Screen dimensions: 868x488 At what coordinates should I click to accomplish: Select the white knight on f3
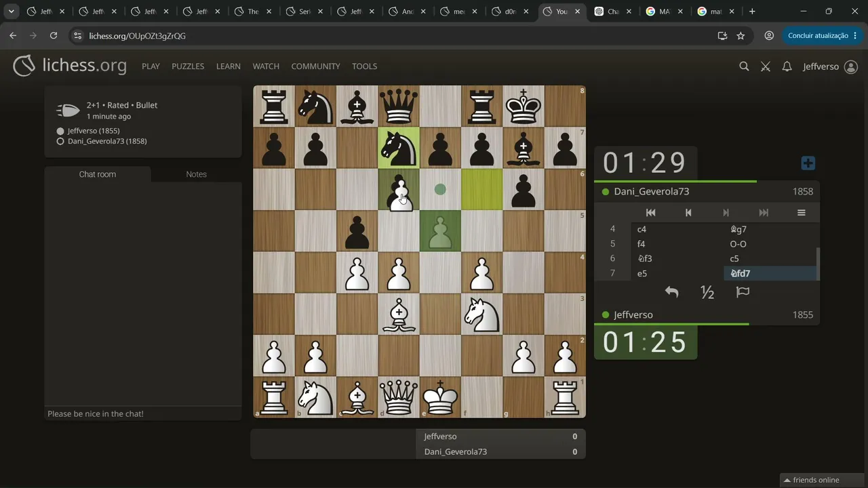coord(482,314)
